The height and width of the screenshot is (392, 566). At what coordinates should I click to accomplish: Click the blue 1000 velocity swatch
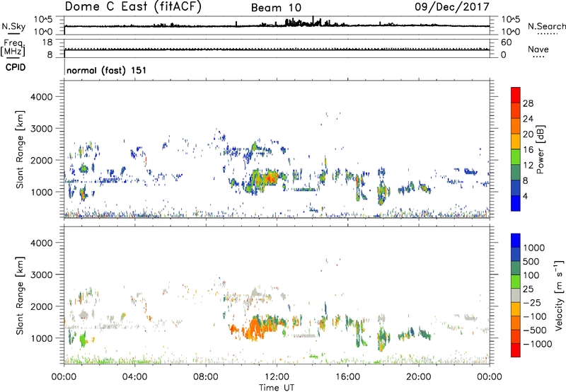click(x=516, y=241)
